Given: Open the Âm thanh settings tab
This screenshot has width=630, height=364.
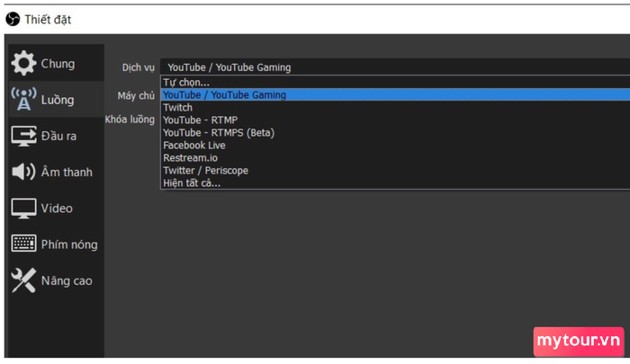Looking at the screenshot, I should 56,172.
